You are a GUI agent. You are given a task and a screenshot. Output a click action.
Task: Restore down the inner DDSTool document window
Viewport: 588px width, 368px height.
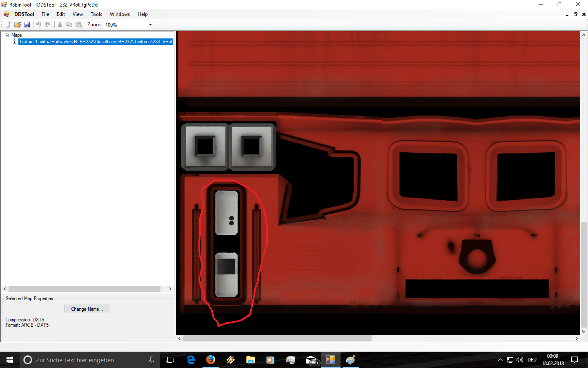pos(576,14)
